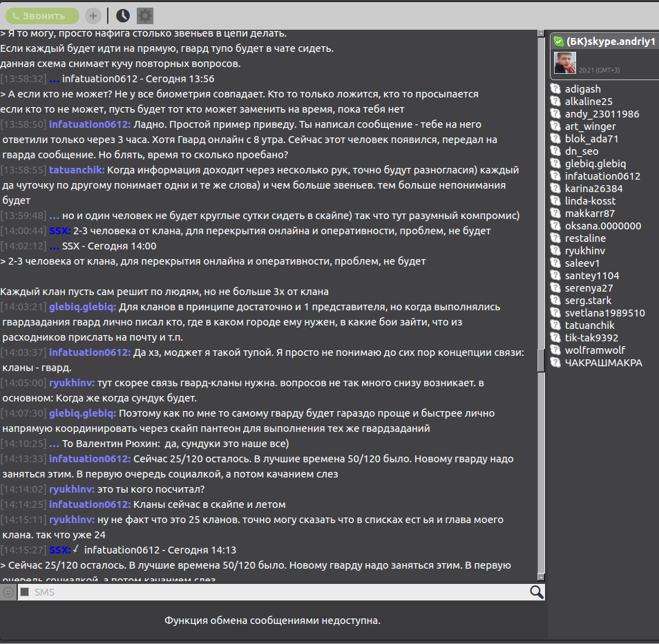Viewport: 659px width, 644px height.
Task: Click the plus add participant button
Action: click(x=93, y=16)
